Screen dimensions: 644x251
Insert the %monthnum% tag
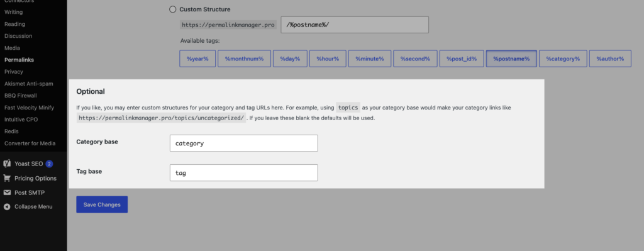pyautogui.click(x=244, y=59)
